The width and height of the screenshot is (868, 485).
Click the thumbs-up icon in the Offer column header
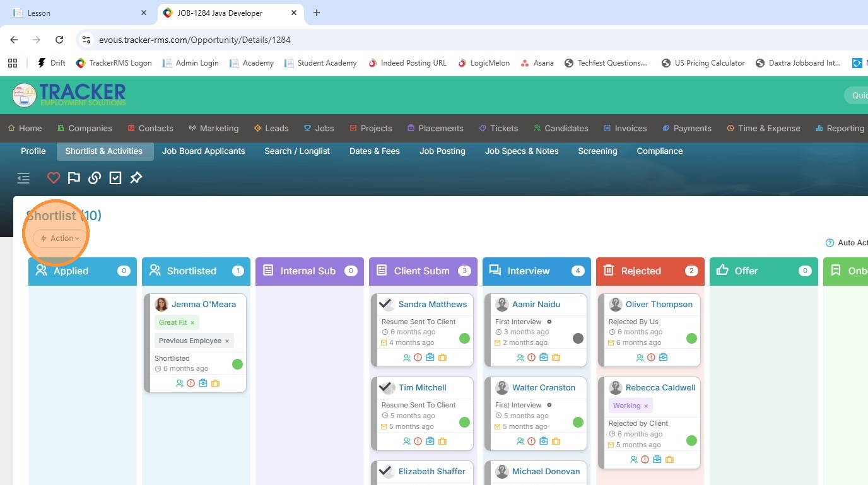(x=723, y=270)
